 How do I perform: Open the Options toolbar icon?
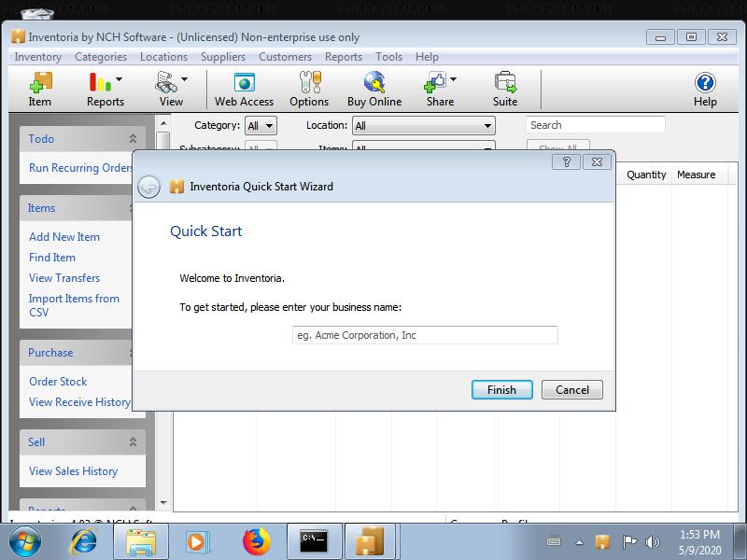point(309,89)
